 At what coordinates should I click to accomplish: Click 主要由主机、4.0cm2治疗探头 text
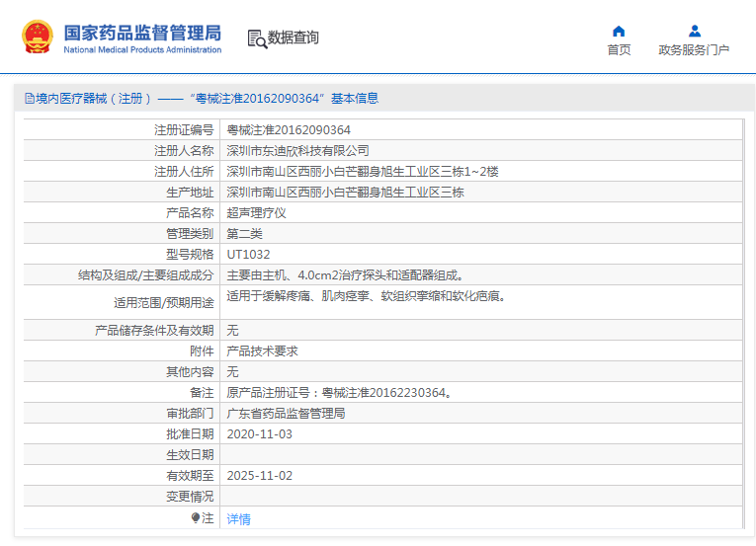pos(345,275)
